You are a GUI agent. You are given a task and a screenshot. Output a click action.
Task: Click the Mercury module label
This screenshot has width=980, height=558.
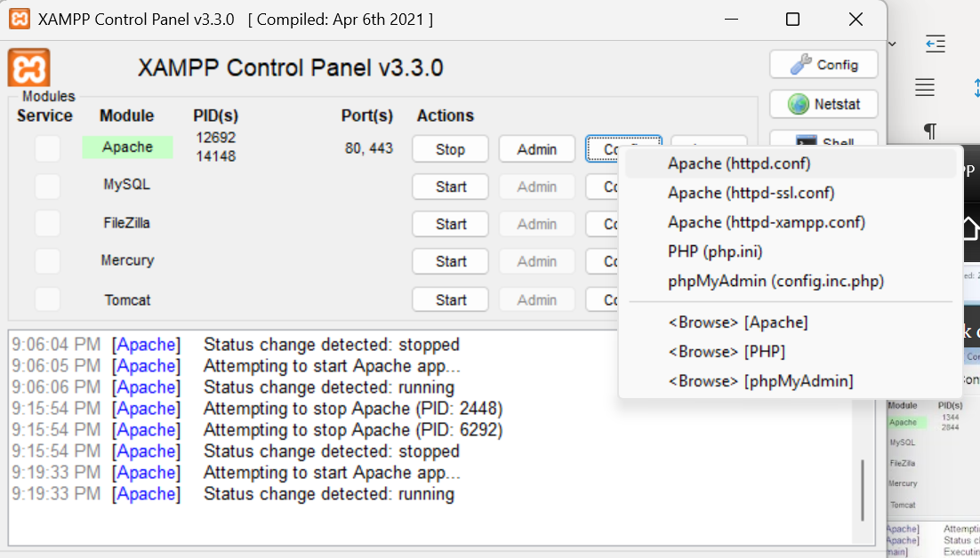click(127, 260)
